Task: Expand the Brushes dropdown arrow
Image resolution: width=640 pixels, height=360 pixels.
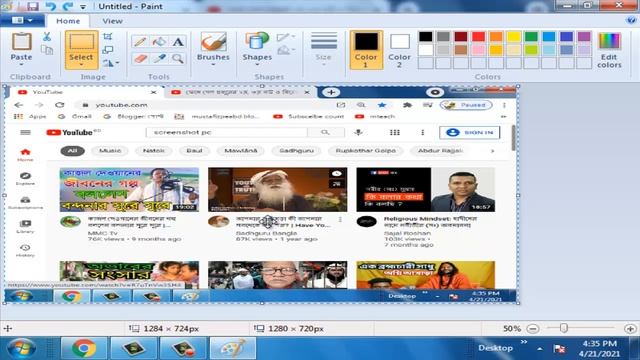Action: tap(213, 64)
